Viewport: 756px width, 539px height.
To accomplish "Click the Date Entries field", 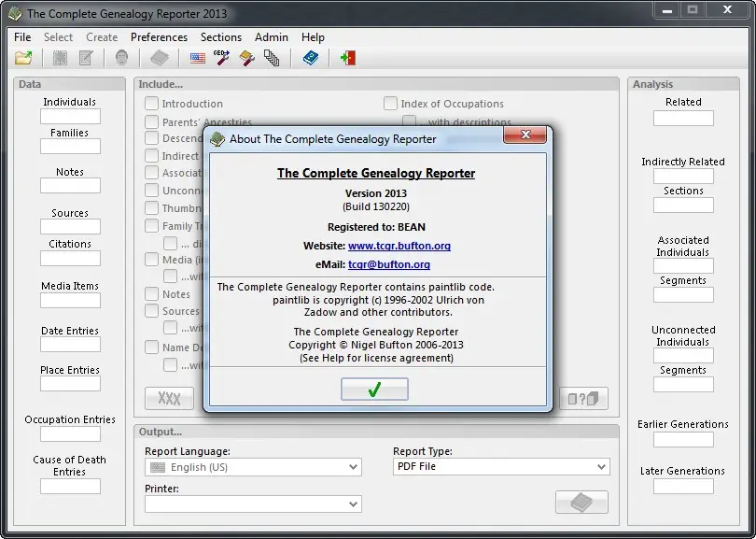I will coord(70,345).
